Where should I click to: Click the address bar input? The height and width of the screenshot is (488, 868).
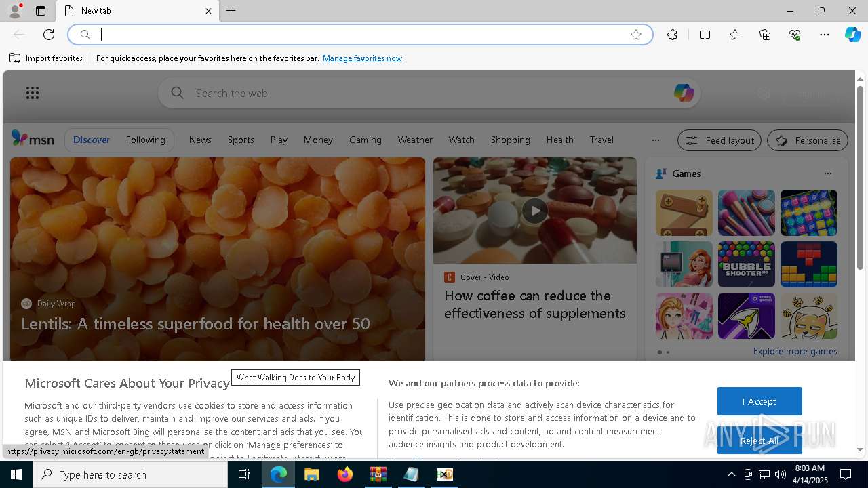[x=359, y=35]
